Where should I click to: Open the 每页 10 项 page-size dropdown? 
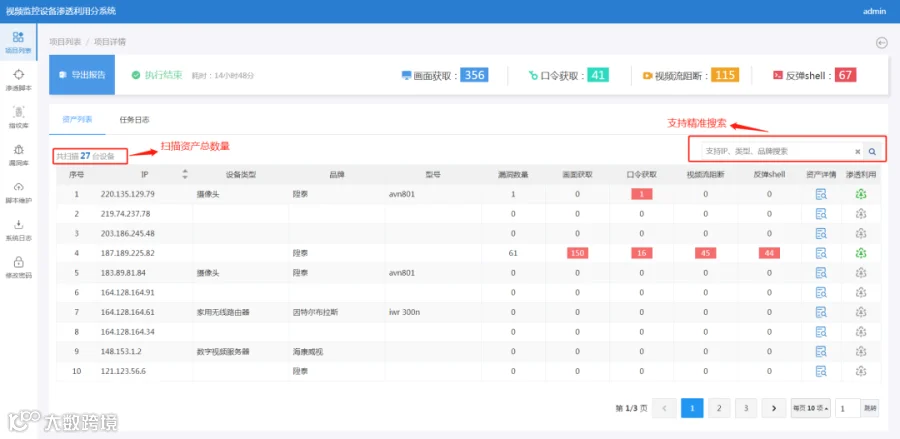[x=811, y=408]
